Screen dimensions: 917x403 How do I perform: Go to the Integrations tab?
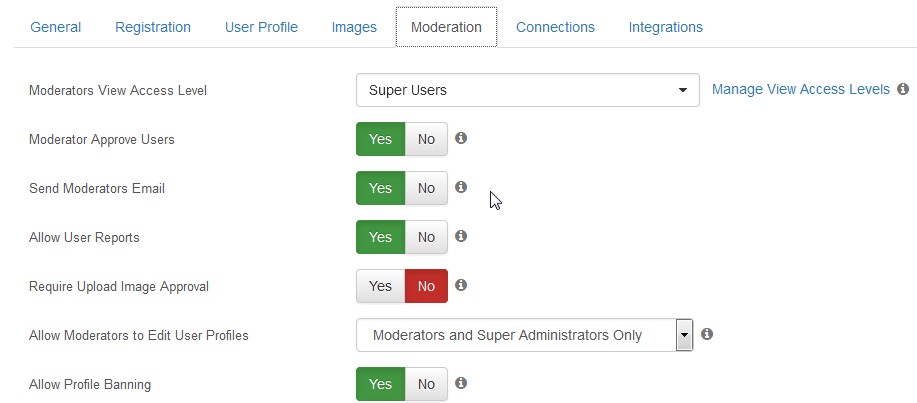click(x=666, y=27)
